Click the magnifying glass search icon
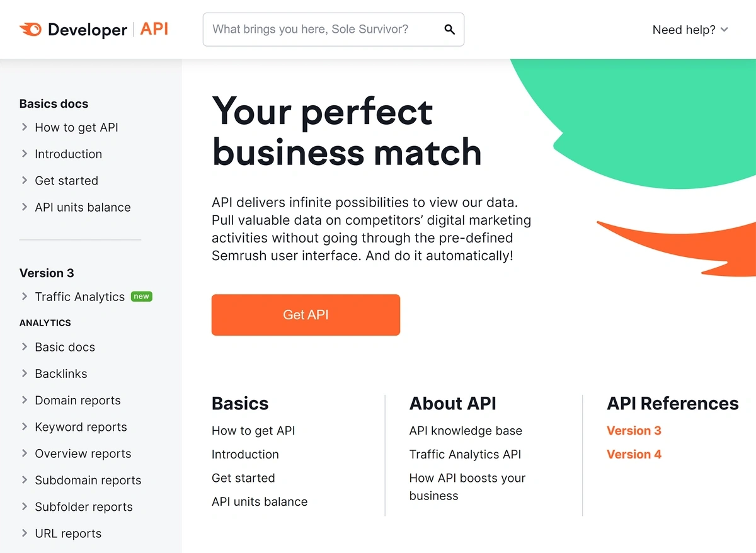 [449, 29]
